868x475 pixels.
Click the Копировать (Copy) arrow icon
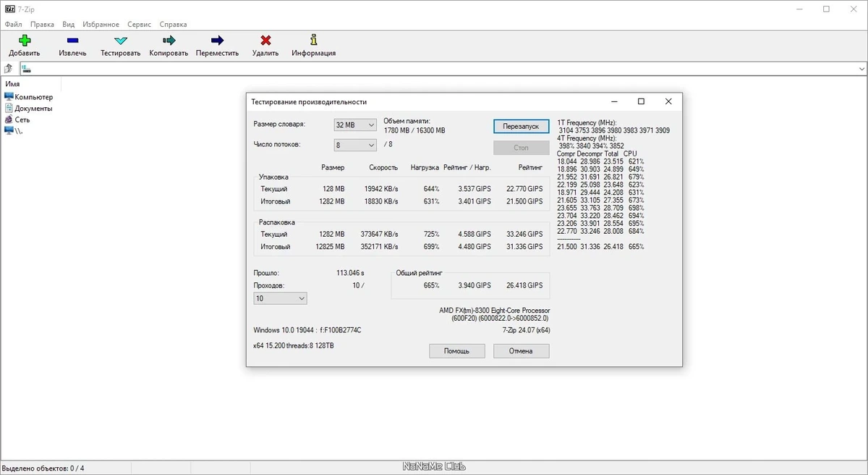pos(169,41)
